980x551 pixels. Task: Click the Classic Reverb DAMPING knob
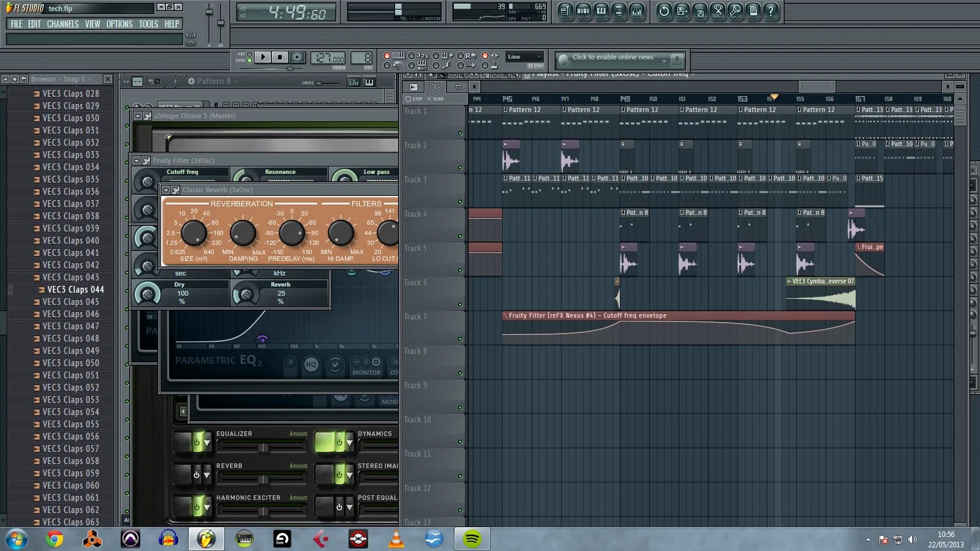243,233
